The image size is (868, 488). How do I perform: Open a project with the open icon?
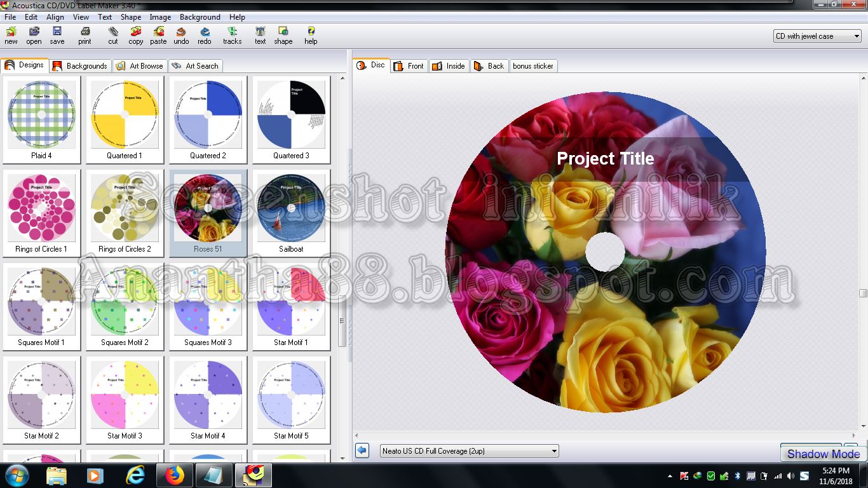[34, 35]
